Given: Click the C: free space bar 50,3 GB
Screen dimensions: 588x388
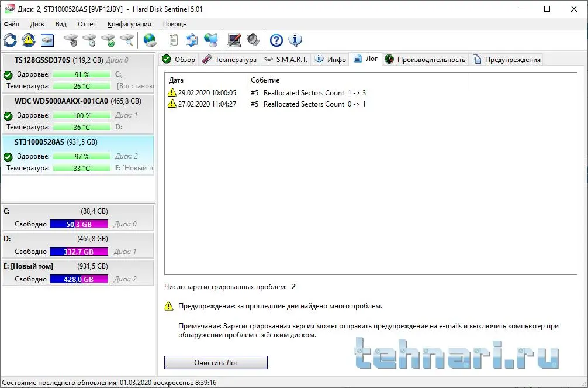Looking at the screenshot, I should pyautogui.click(x=79, y=224).
